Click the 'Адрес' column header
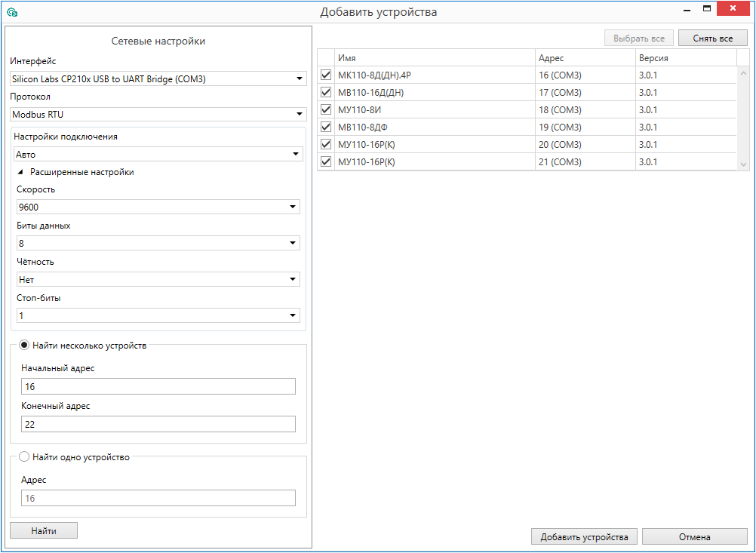 pyautogui.click(x=585, y=58)
